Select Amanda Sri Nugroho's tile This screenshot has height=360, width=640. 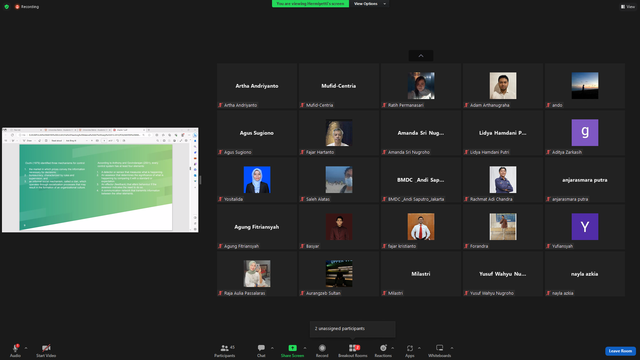(x=421, y=133)
